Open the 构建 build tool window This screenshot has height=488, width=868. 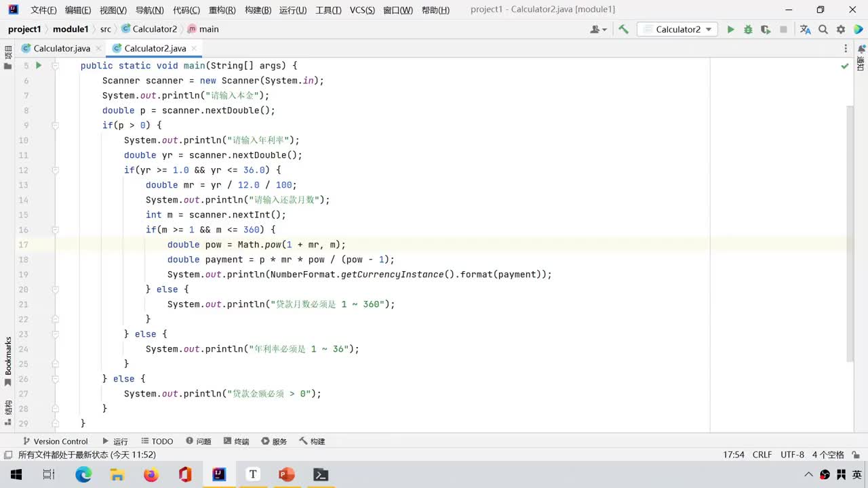coord(312,441)
